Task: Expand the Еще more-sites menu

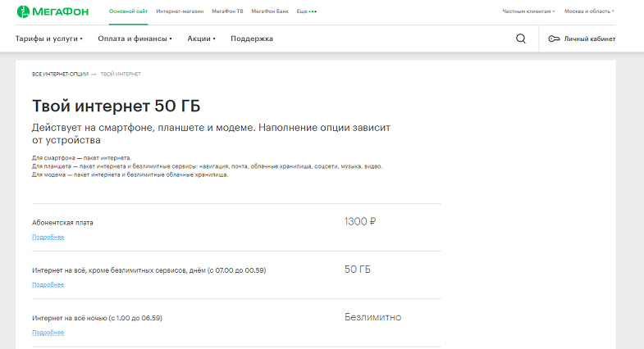Action: click(x=307, y=12)
